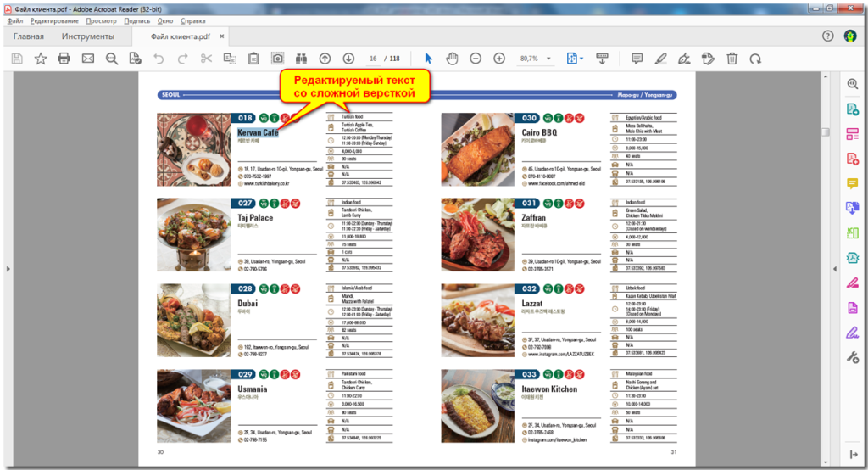Click the Delete trash icon in toolbar
The image size is (868, 470).
(732, 59)
